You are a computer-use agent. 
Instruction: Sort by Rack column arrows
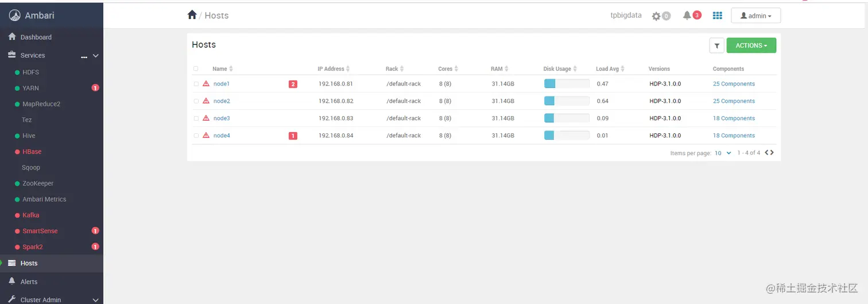tap(402, 69)
